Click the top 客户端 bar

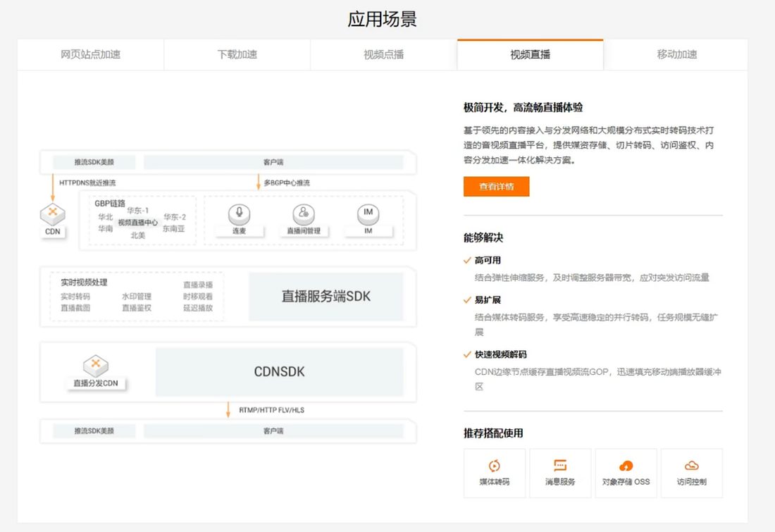(x=273, y=162)
